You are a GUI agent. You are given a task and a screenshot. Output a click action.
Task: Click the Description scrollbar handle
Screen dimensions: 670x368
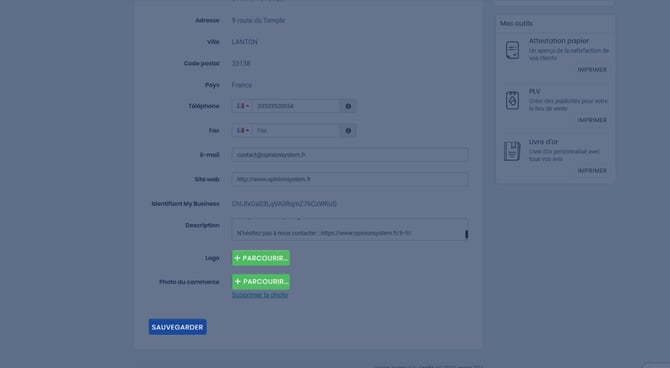[x=467, y=234]
